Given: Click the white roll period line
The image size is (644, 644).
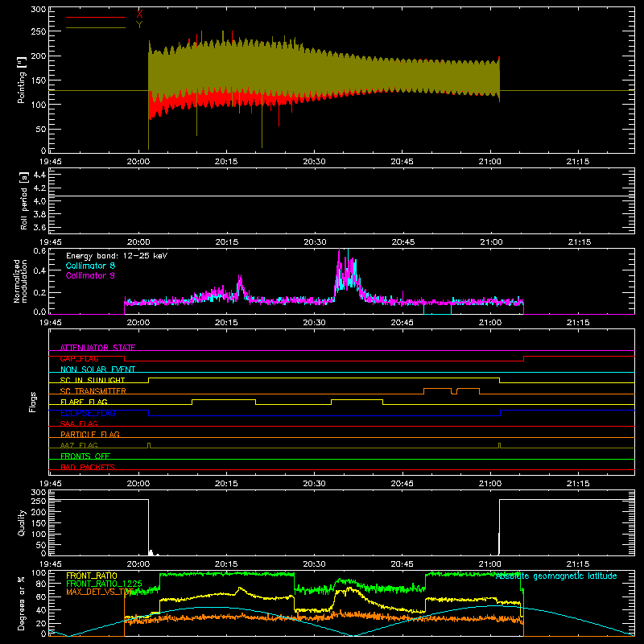Looking at the screenshot, I should click(x=341, y=196).
